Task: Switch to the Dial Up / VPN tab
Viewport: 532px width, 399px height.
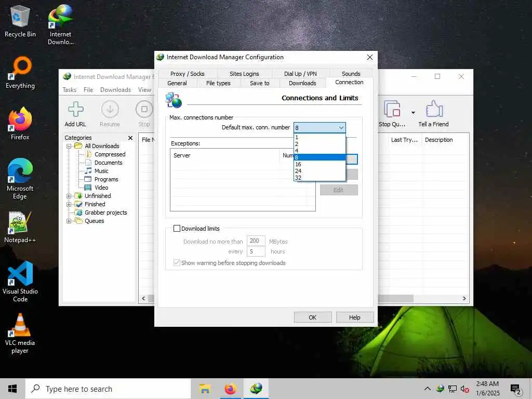Action: 300,74
